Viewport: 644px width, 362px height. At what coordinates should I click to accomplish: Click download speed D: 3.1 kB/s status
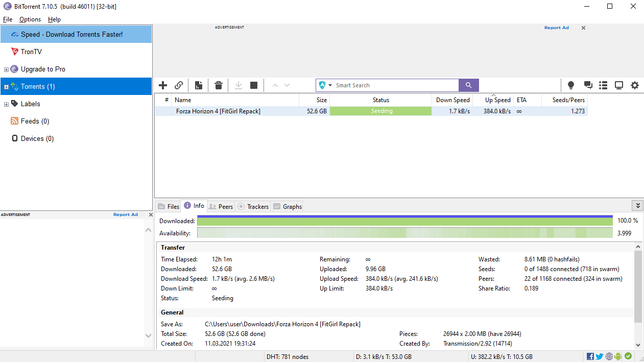383,356
